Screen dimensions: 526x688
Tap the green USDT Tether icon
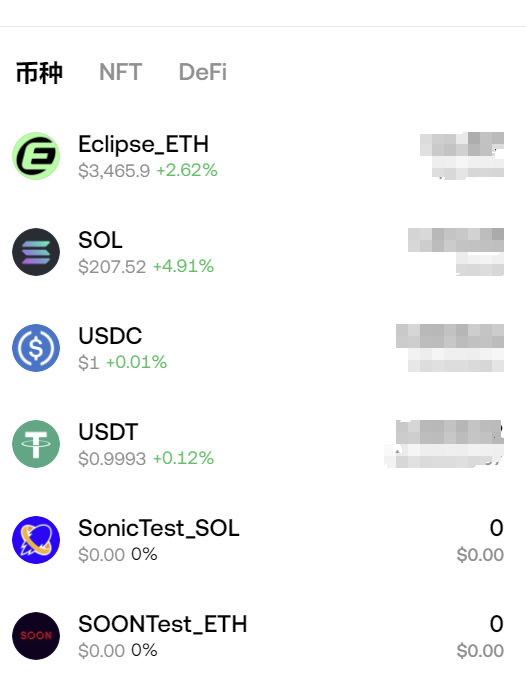(x=36, y=444)
